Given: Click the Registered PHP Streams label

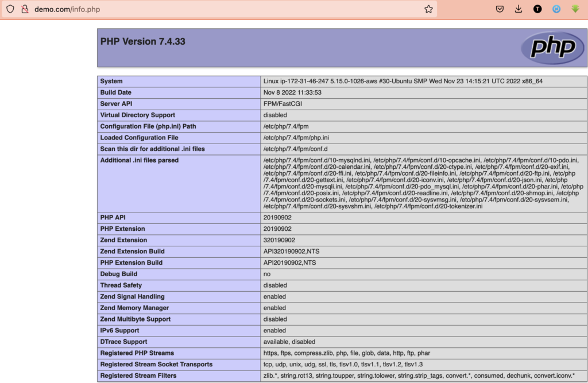Looking at the screenshot, I should point(137,353).
